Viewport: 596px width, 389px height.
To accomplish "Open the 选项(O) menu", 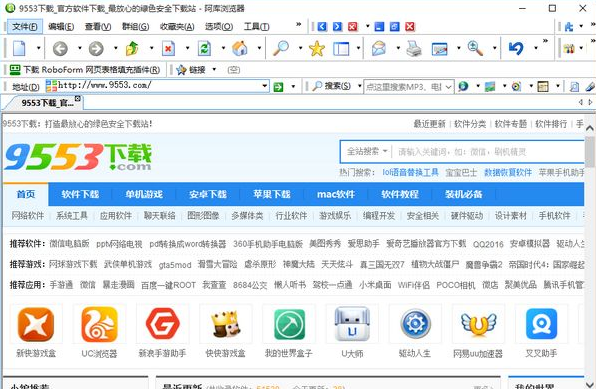I will point(219,27).
